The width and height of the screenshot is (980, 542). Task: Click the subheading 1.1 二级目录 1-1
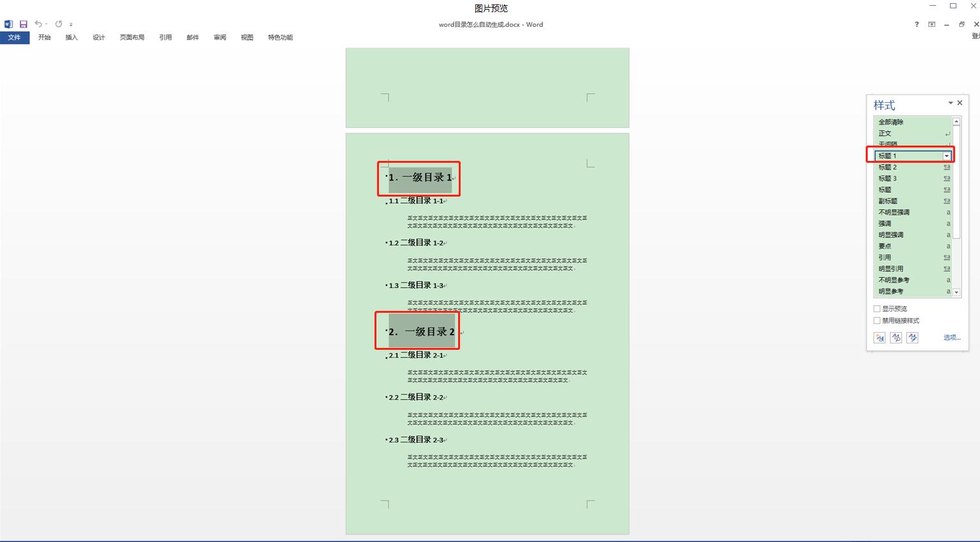coord(416,200)
